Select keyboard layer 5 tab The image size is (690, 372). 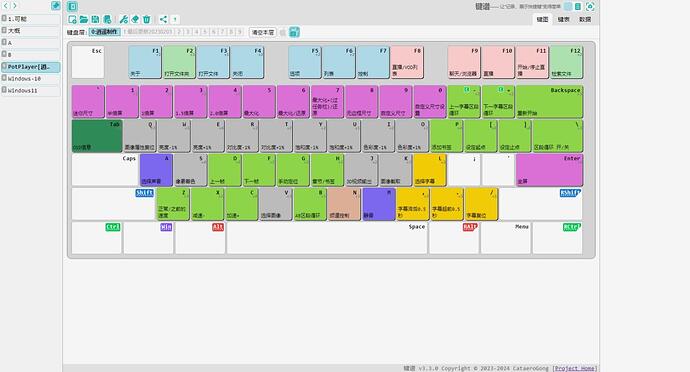[205, 32]
